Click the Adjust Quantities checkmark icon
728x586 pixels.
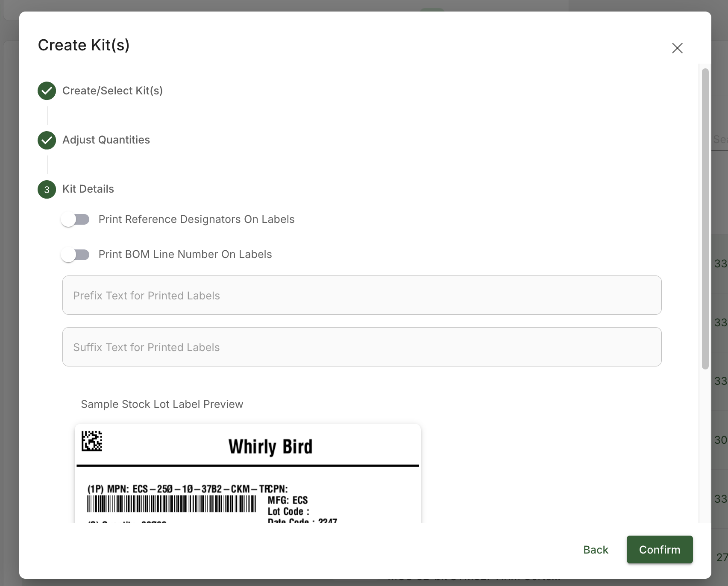click(x=47, y=140)
